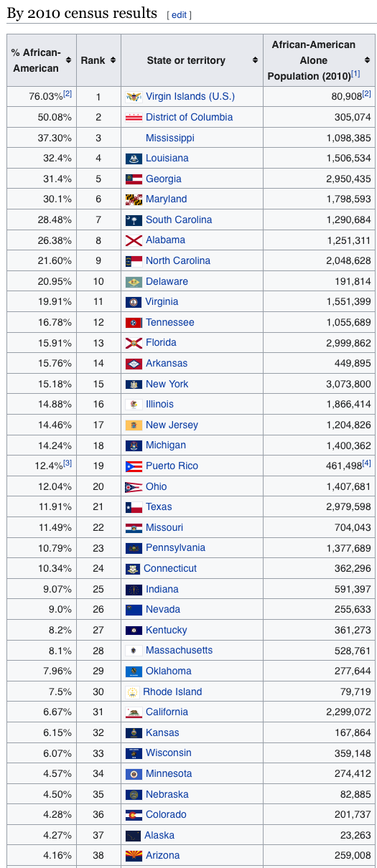Click the Virgin Islands flag icon
The image size is (377, 868).
coord(134,97)
